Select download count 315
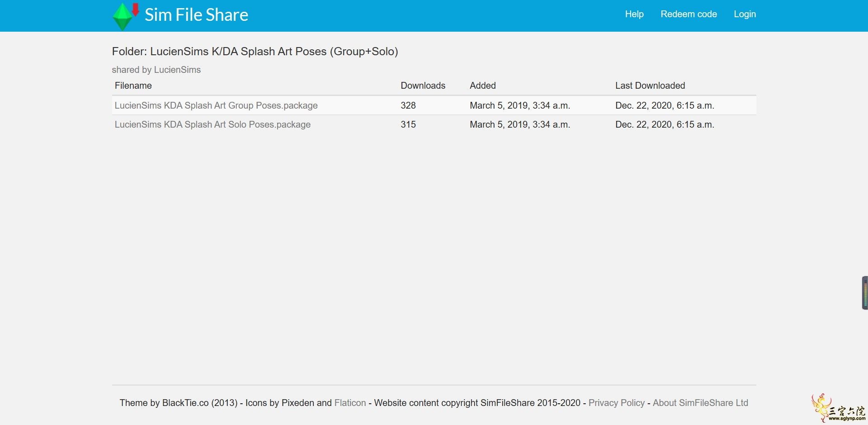868x425 pixels. (x=408, y=124)
